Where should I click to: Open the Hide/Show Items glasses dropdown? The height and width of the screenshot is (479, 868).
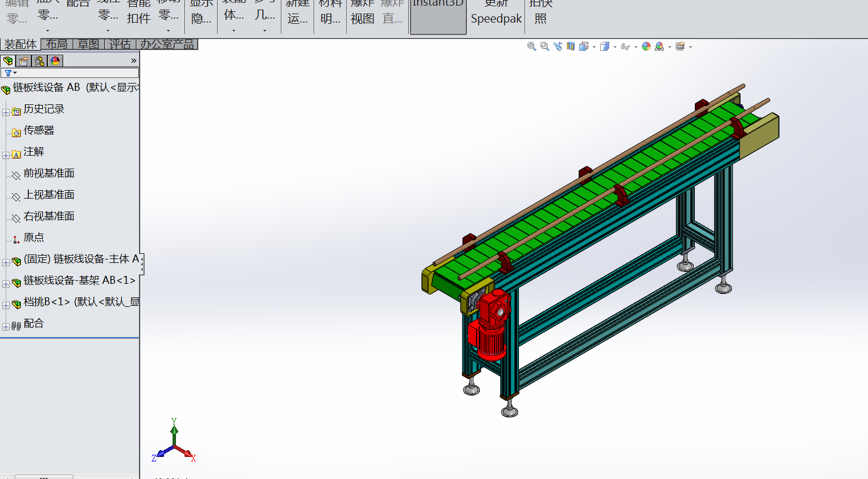click(636, 47)
